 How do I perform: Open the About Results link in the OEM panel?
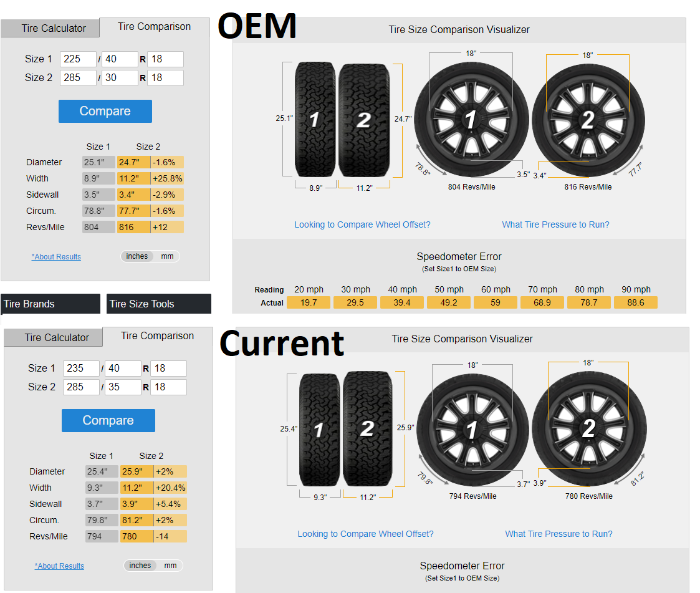pos(56,256)
